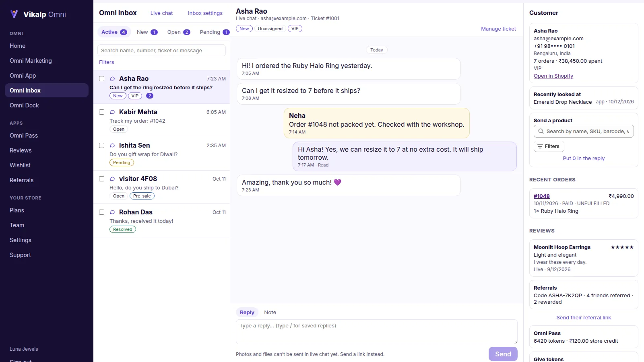Open Manage ticket options

click(498, 29)
